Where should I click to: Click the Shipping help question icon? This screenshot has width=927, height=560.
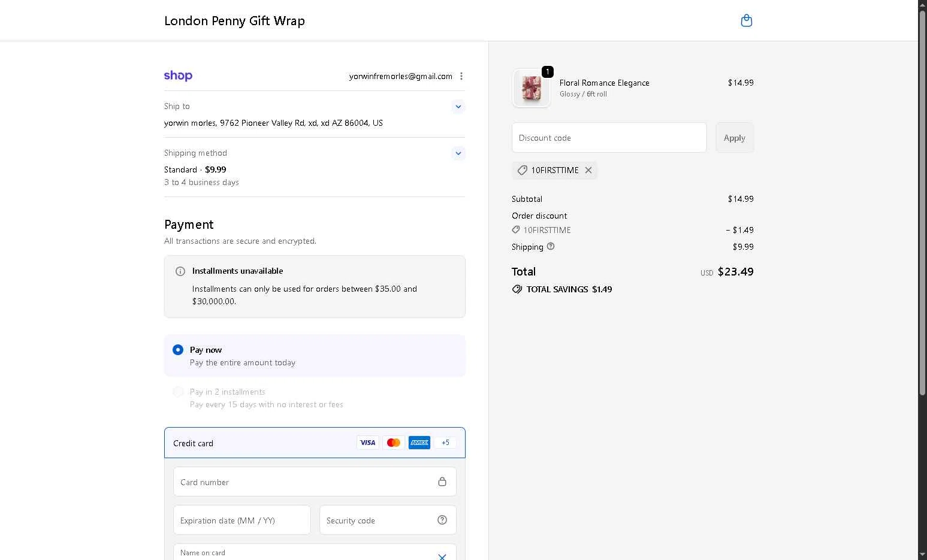tap(551, 246)
